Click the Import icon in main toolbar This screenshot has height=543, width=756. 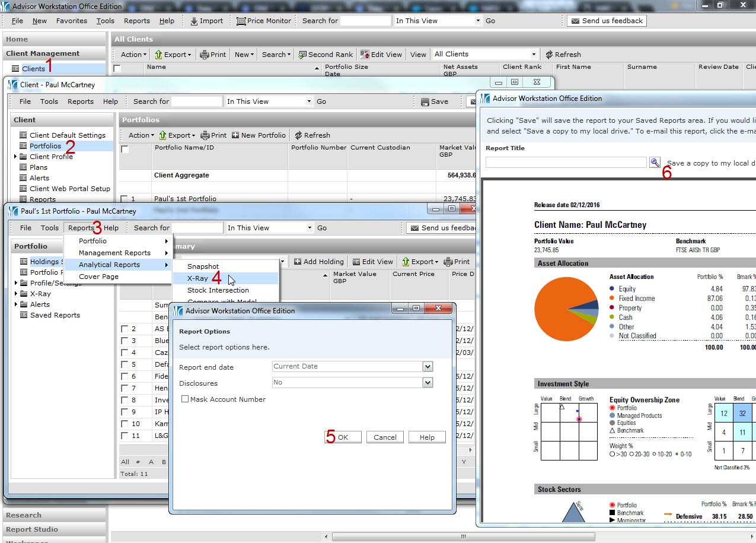tap(194, 21)
